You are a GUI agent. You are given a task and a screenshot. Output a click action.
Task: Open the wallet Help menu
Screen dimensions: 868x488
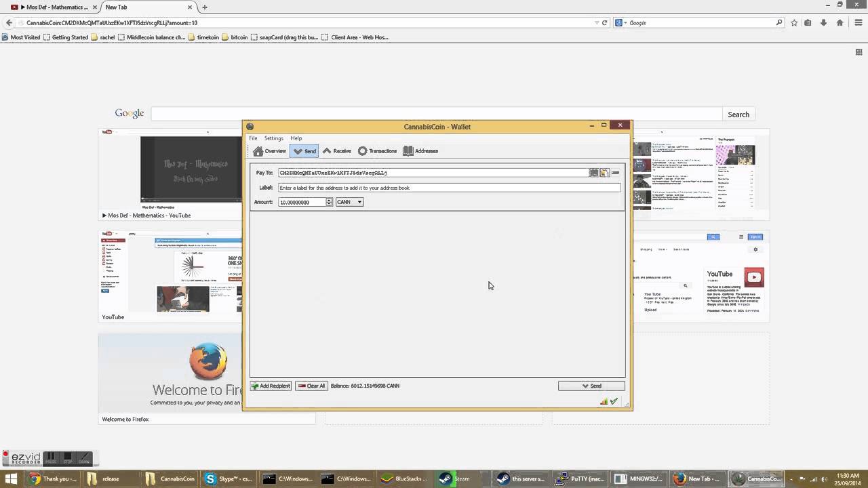(296, 138)
